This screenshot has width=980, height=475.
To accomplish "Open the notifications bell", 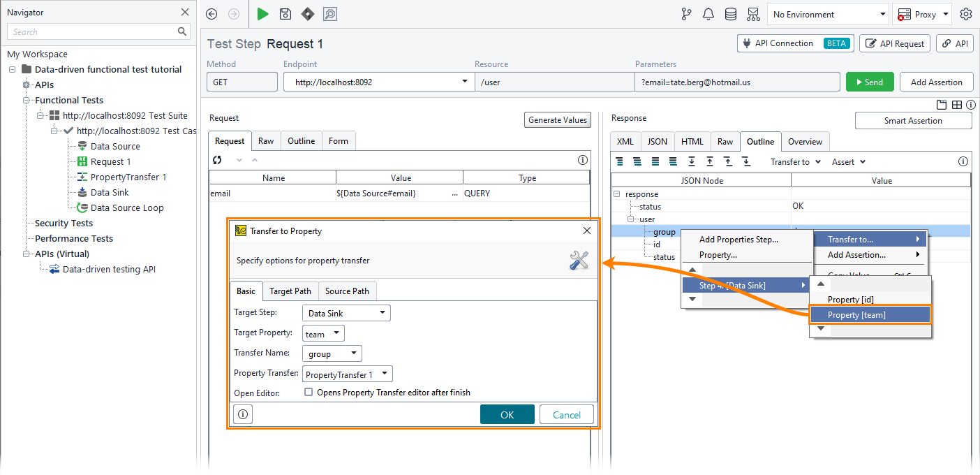I will click(x=708, y=14).
